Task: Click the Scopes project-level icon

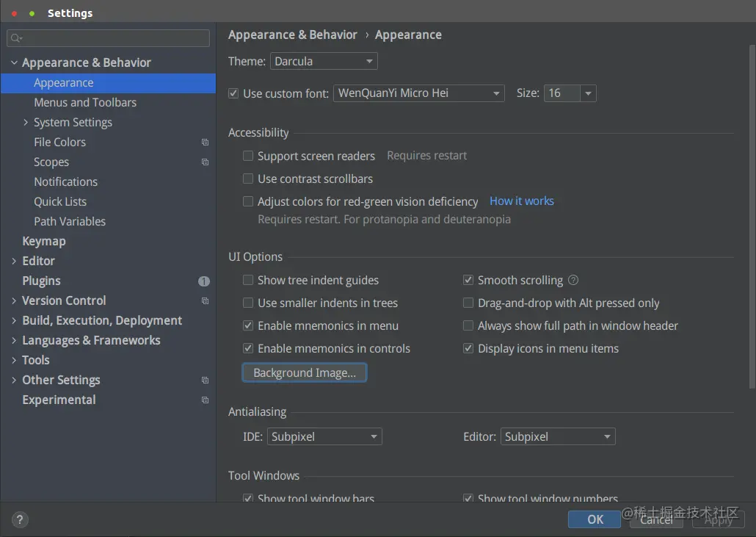Action: (x=205, y=162)
